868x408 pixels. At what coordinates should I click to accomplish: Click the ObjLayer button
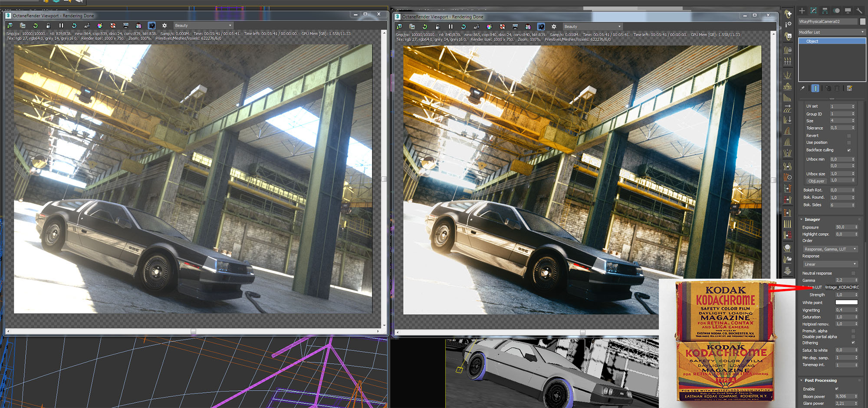[816, 181]
